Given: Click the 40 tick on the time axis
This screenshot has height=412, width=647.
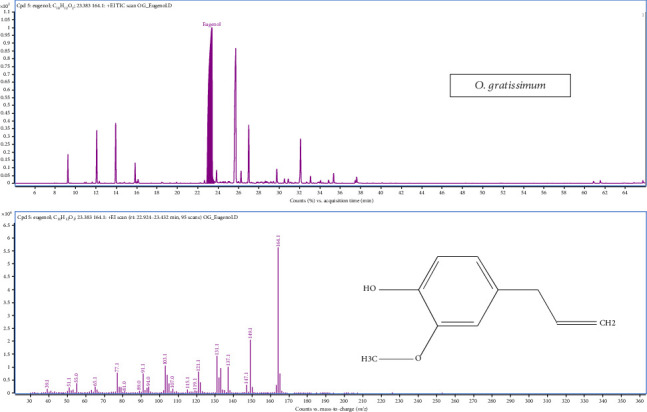Looking at the screenshot, I should click(x=380, y=192).
